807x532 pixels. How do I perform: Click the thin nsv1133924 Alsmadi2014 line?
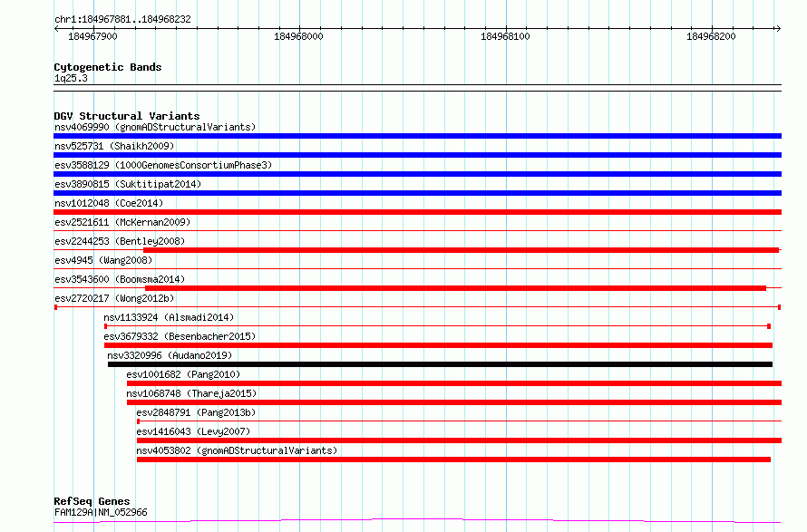point(437,326)
